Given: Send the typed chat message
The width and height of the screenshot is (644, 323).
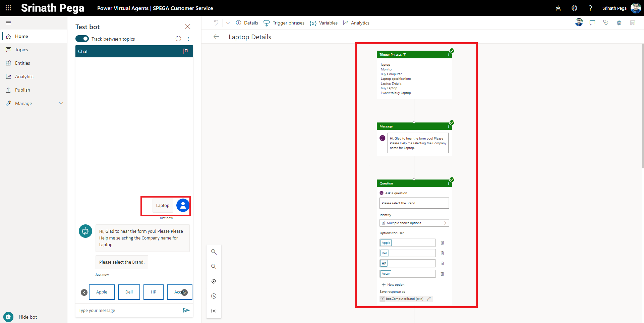Looking at the screenshot, I should pos(186,310).
